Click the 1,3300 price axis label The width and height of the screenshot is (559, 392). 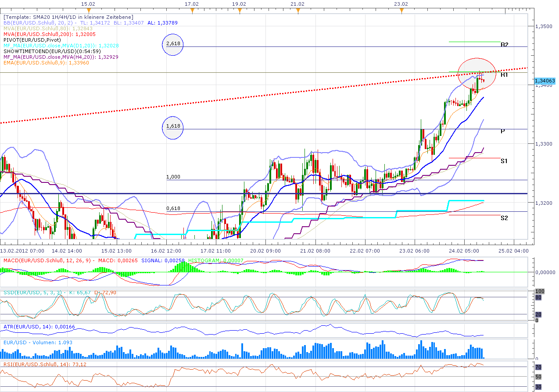[543, 144]
